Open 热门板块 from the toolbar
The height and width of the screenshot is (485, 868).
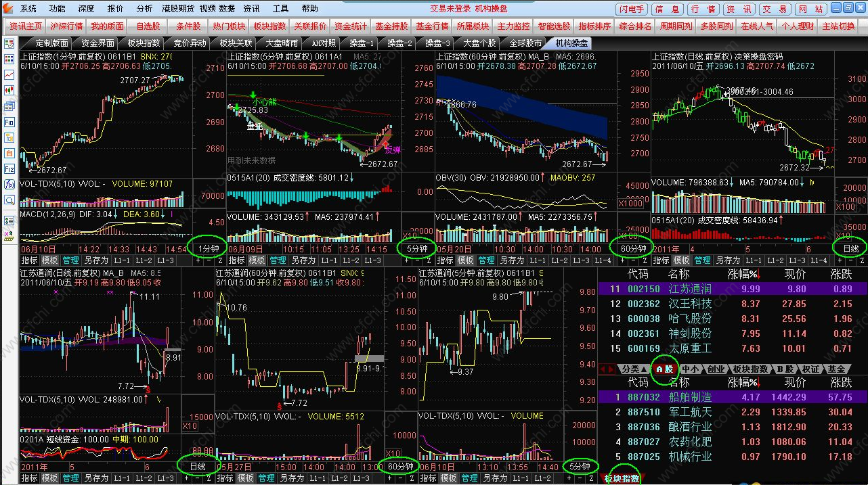[x=229, y=26]
